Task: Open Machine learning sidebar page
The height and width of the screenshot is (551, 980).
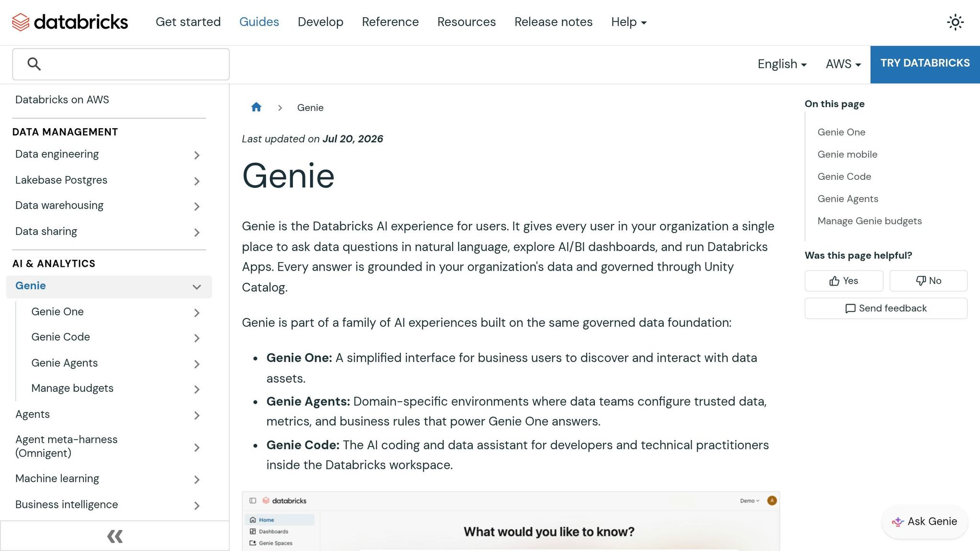Action: click(57, 478)
